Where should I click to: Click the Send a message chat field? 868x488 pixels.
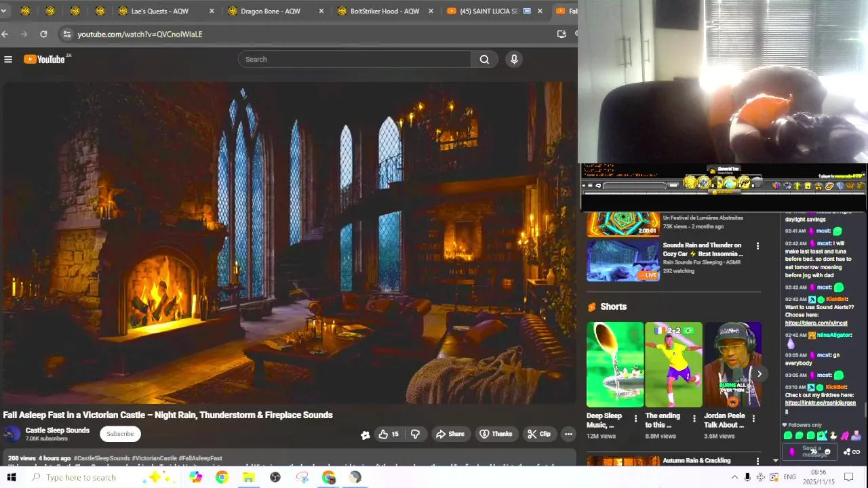click(809, 451)
